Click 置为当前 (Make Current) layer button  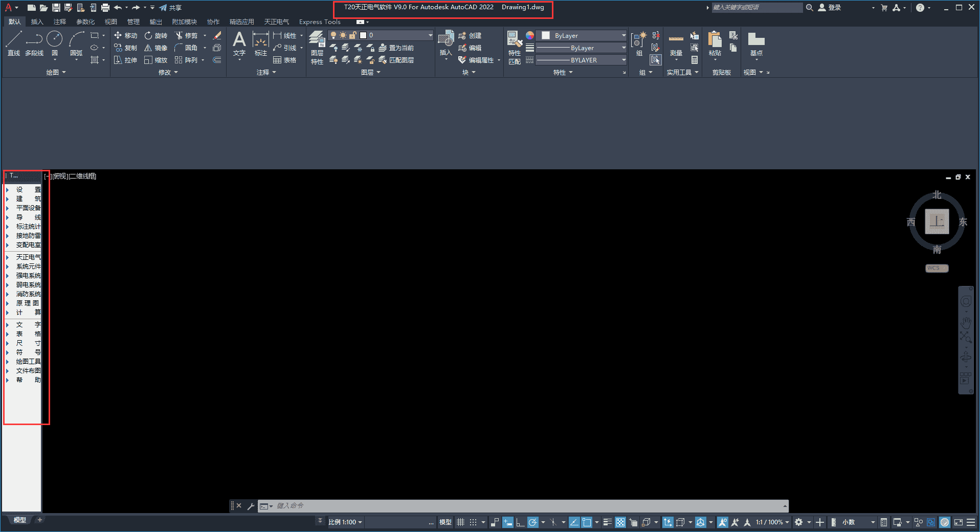(x=396, y=48)
